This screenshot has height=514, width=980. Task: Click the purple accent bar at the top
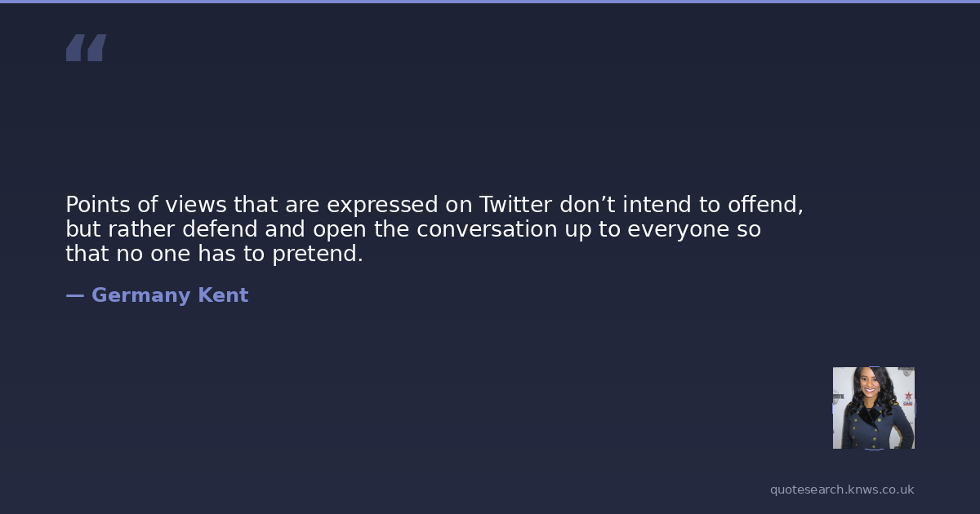tap(490, 2)
